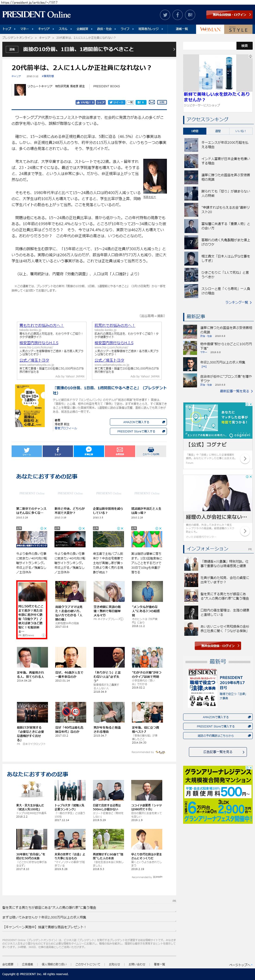
Task: Open the book cover image 面接の10分前
Action: pyautogui.click(x=30, y=406)
